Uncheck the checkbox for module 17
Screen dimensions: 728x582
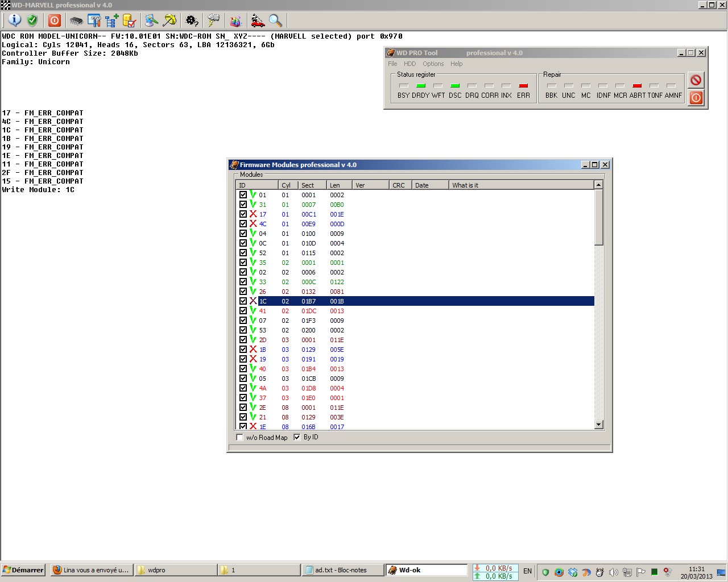tap(243, 214)
